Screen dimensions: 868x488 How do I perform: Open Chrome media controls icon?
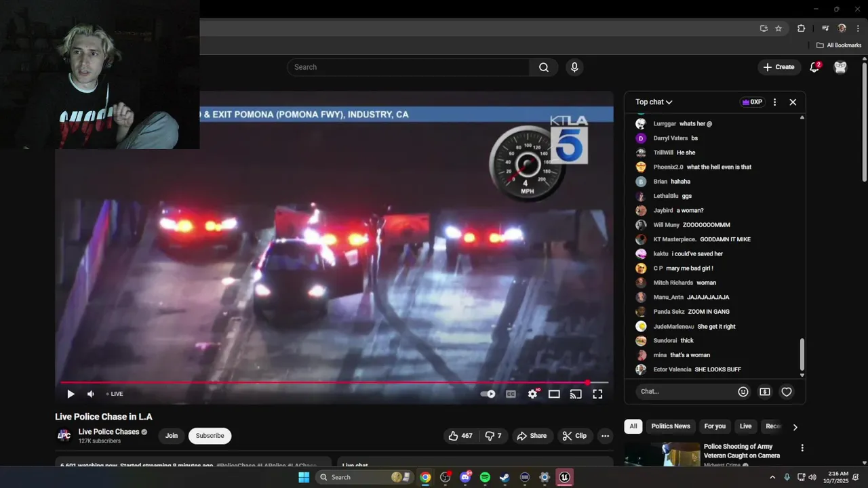825,28
